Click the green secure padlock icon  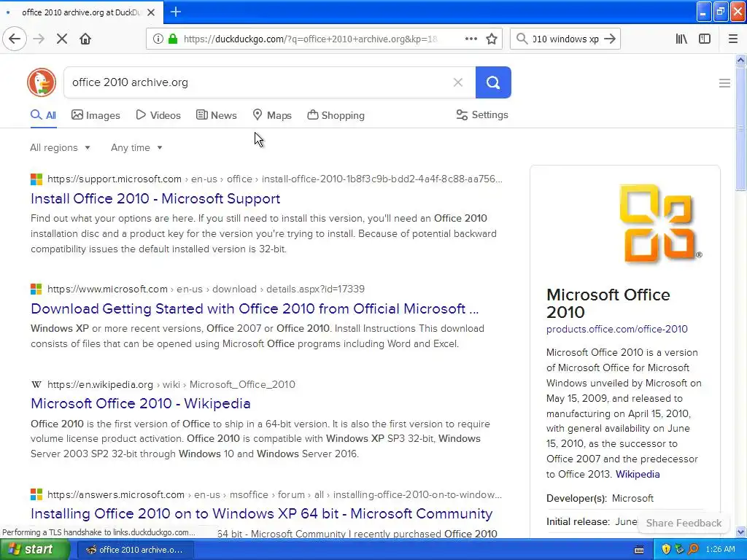tap(173, 39)
